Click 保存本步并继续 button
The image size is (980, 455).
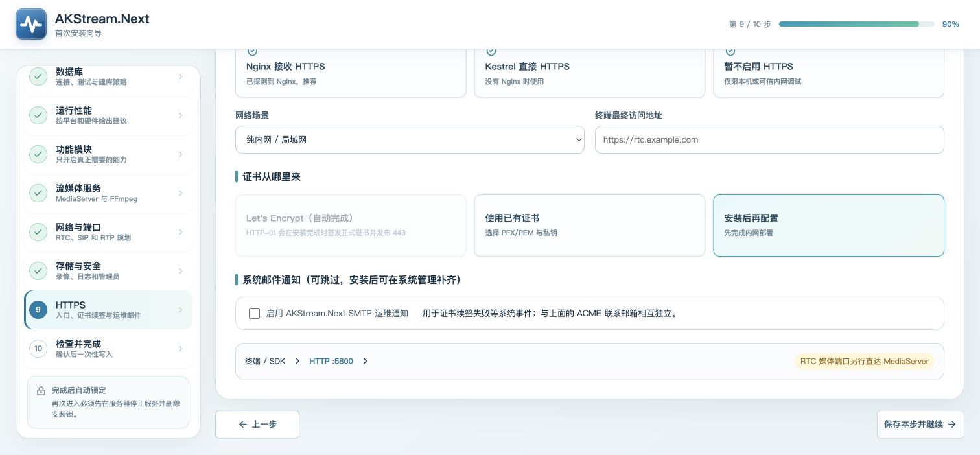tap(920, 425)
